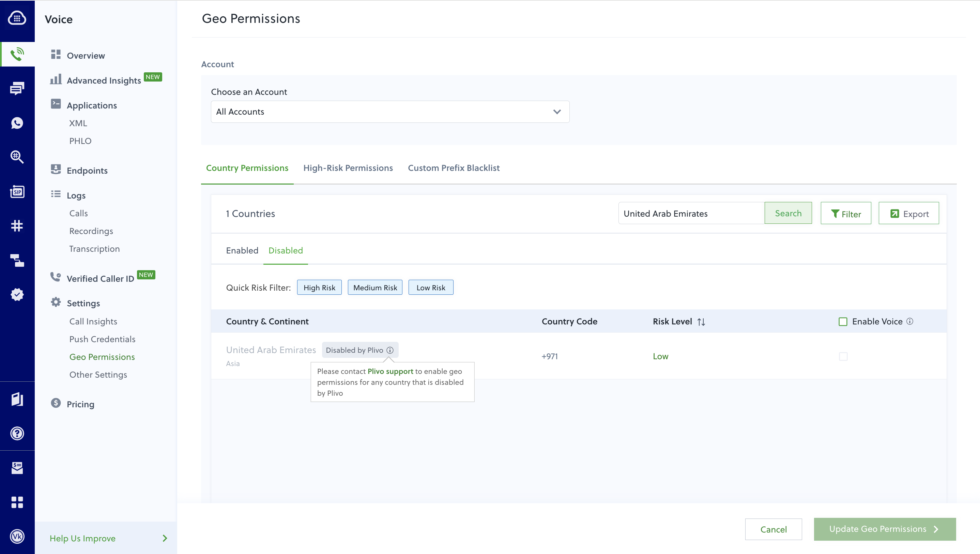The width and height of the screenshot is (980, 554).
Task: Open Logs section in sidebar
Action: (76, 195)
